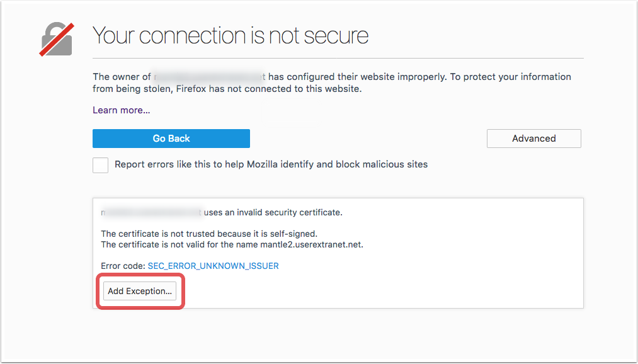Click the "Error code:" label
Image resolution: width=638 pixels, height=364 pixels.
pos(123,266)
